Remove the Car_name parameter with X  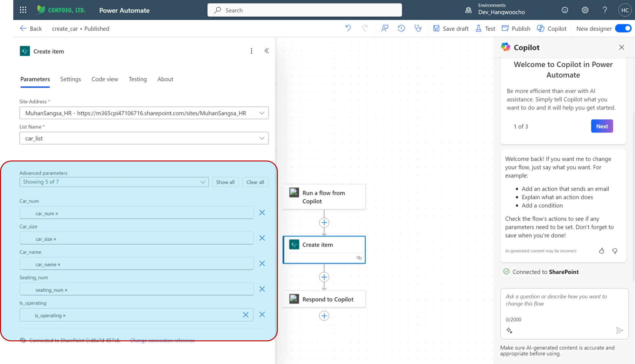click(x=262, y=264)
